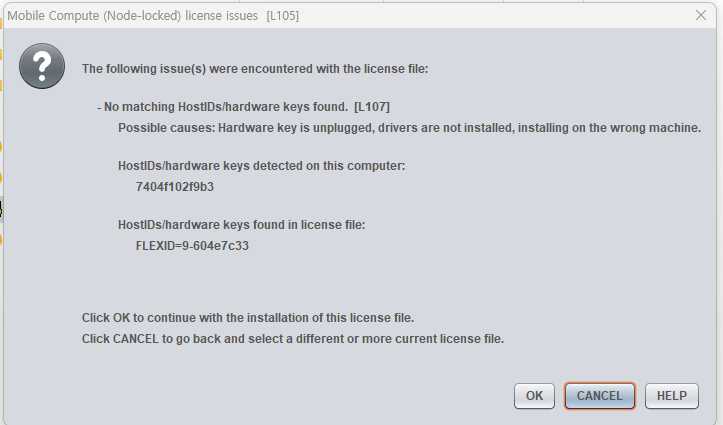Click the OK button to continue
723x425 pixels.
534,396
